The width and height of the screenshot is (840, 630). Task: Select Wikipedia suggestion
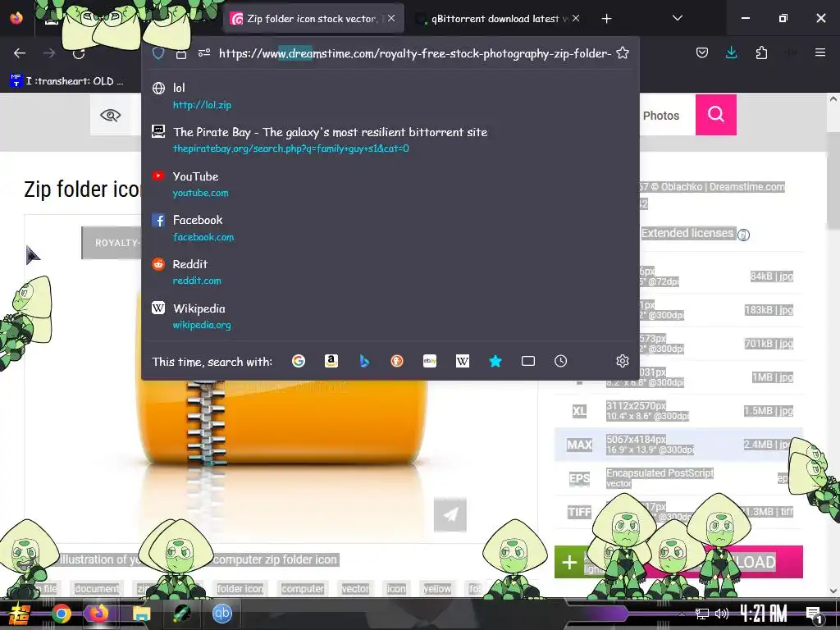390,316
